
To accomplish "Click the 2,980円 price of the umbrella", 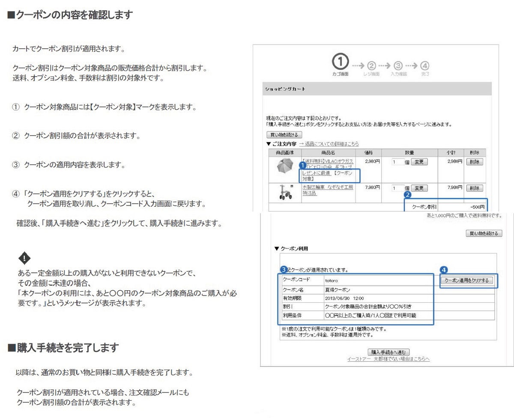I will 372,161.
